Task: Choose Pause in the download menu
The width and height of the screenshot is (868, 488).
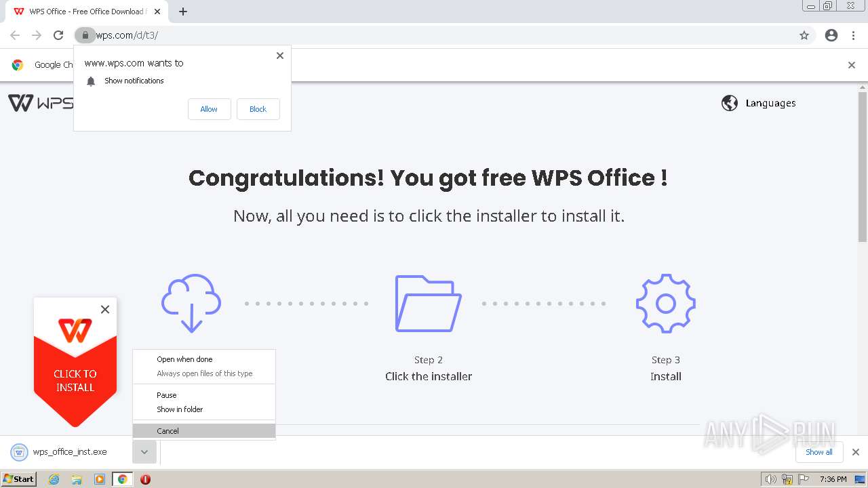Action: coord(204,395)
